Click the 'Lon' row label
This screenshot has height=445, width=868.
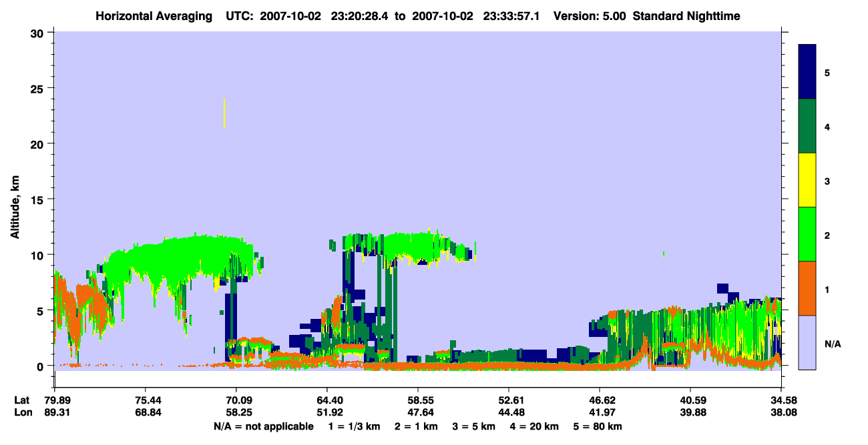[22, 412]
